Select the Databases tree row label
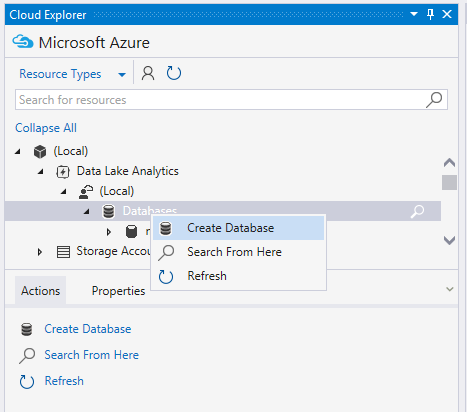 (150, 211)
